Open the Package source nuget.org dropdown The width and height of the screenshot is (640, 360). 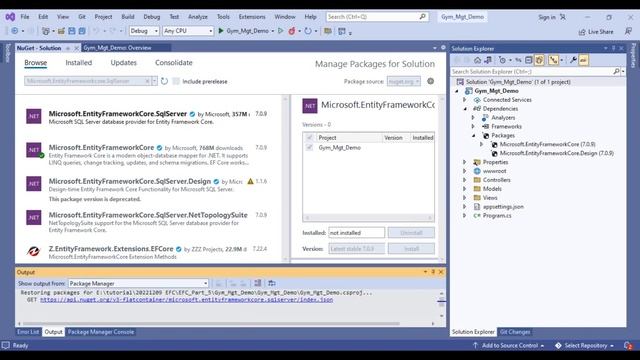point(404,81)
